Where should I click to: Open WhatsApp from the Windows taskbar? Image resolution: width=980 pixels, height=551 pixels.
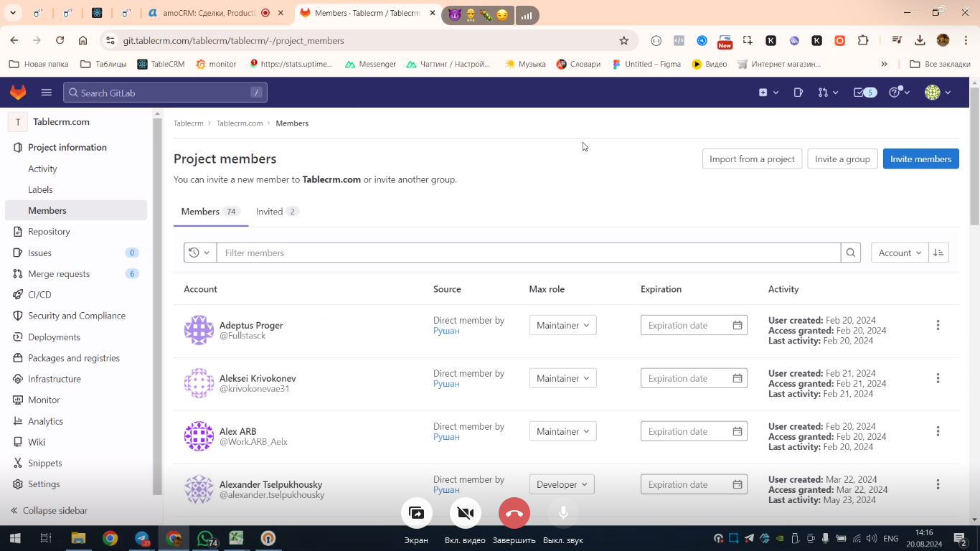207,538
